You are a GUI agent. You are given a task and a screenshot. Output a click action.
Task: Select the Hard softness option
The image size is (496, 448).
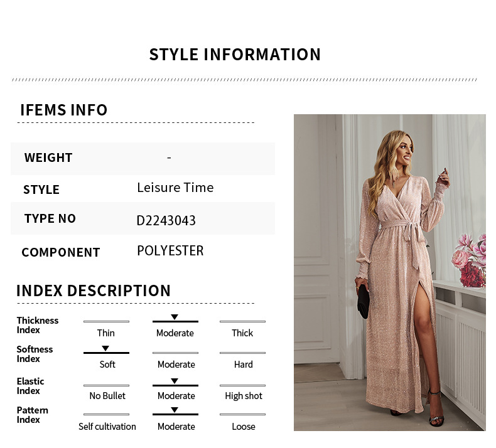(x=243, y=365)
